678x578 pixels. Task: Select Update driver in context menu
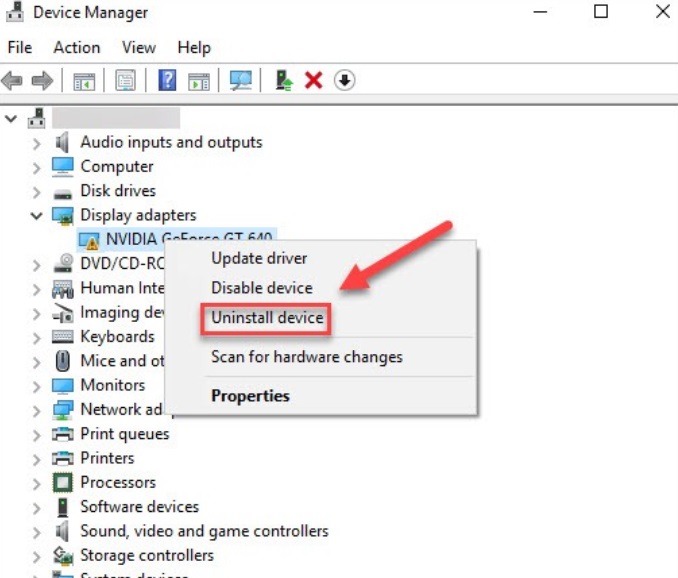click(x=259, y=258)
